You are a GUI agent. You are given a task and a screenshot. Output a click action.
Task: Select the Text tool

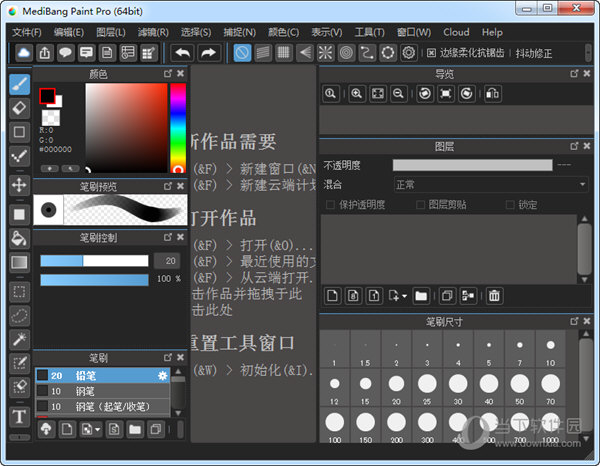pyautogui.click(x=20, y=416)
